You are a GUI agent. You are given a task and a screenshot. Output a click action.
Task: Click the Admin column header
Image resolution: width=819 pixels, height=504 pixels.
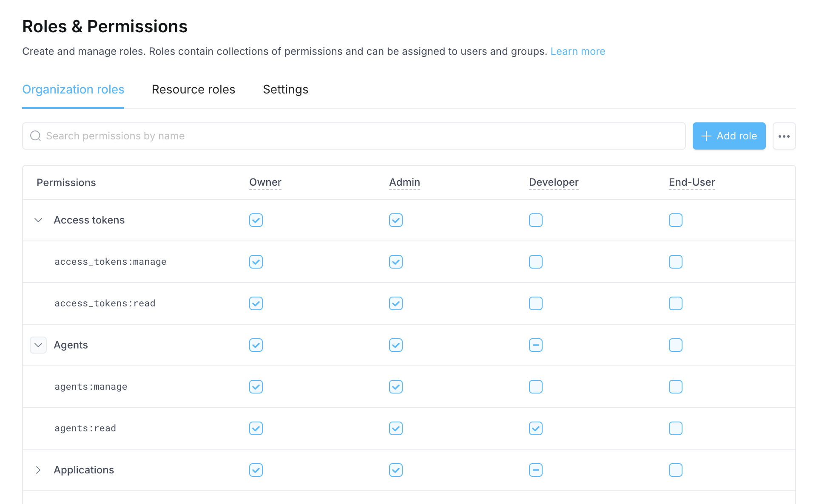[404, 182]
